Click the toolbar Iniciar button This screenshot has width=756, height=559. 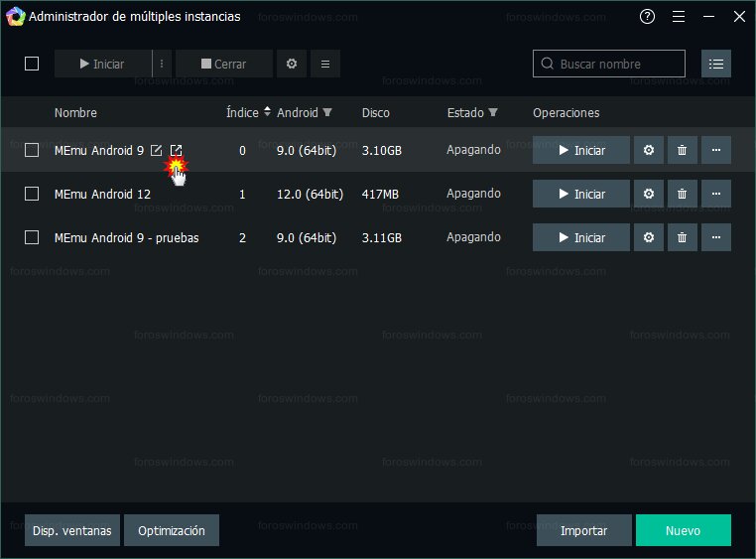tap(103, 64)
